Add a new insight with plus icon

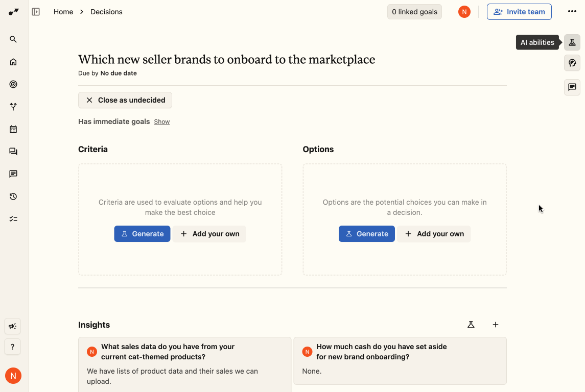495,325
